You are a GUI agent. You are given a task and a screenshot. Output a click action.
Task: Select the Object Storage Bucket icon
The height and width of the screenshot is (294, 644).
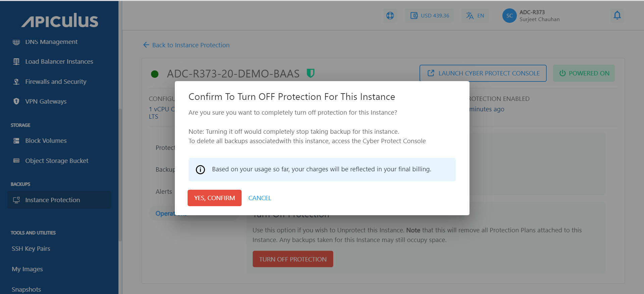click(16, 161)
